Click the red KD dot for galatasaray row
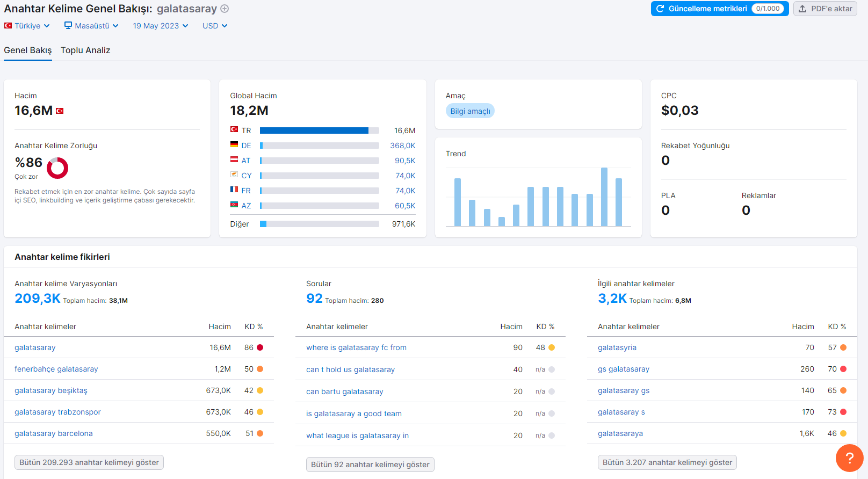This screenshot has width=868, height=479. click(x=260, y=347)
